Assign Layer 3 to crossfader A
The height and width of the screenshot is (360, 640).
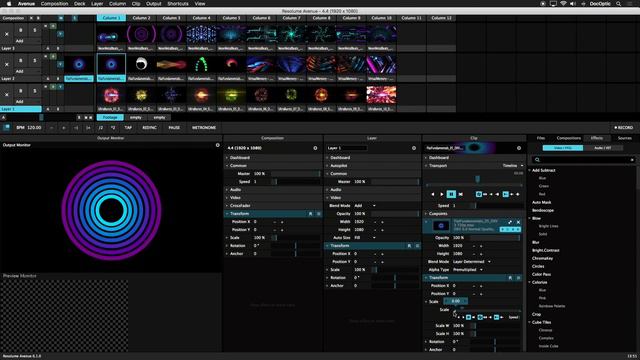coord(48,49)
